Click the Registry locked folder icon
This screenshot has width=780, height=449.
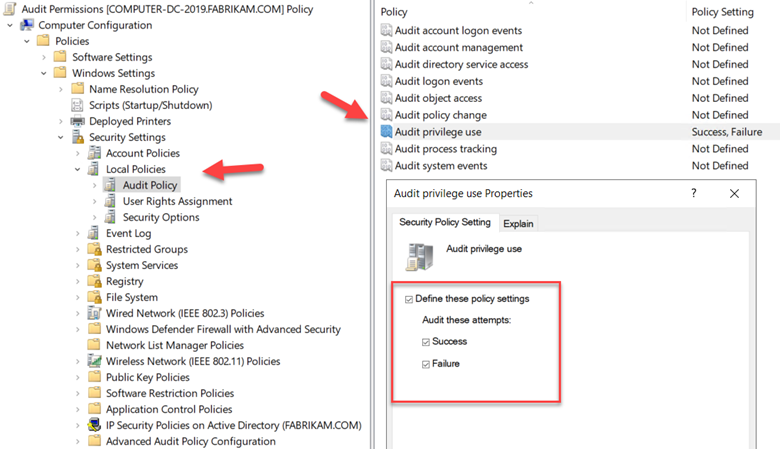pyautogui.click(x=94, y=281)
